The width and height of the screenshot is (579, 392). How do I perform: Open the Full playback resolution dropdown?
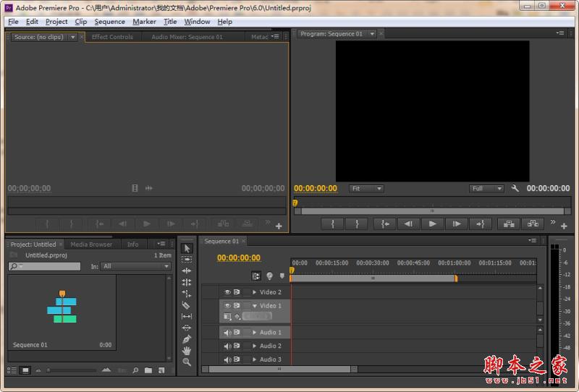point(486,189)
